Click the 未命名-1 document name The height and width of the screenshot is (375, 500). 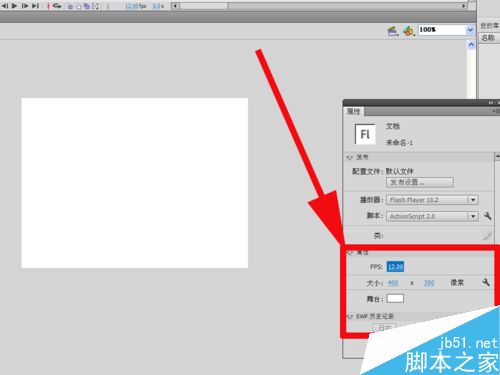click(399, 143)
